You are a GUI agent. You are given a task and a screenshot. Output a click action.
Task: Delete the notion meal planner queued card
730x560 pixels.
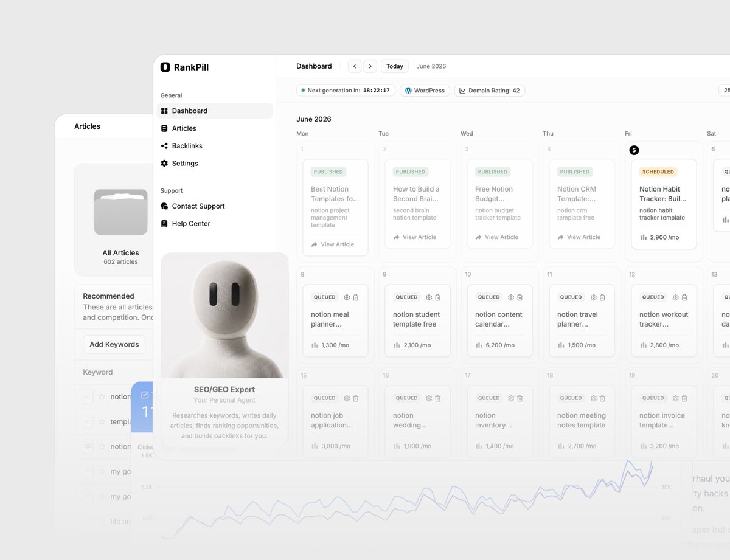tap(356, 297)
